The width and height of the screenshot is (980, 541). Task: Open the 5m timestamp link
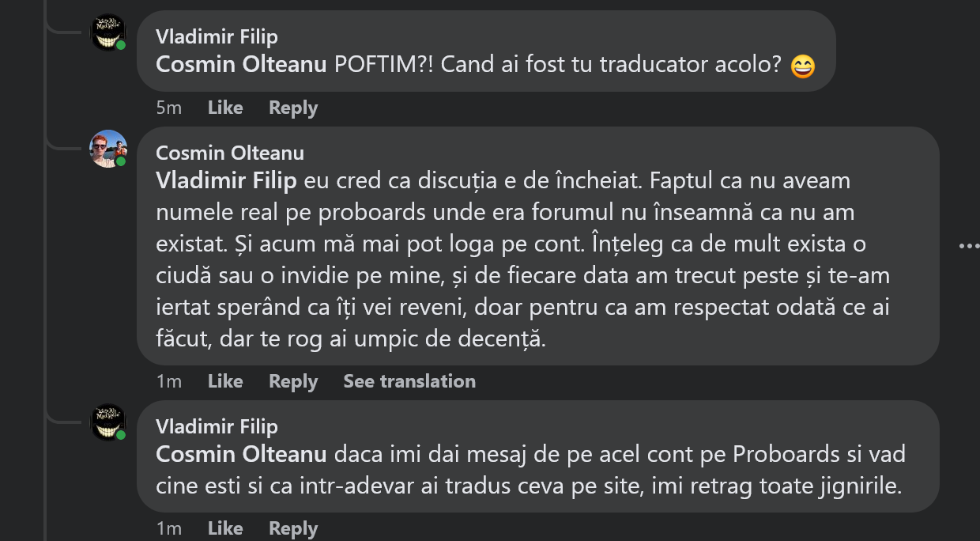point(169,108)
